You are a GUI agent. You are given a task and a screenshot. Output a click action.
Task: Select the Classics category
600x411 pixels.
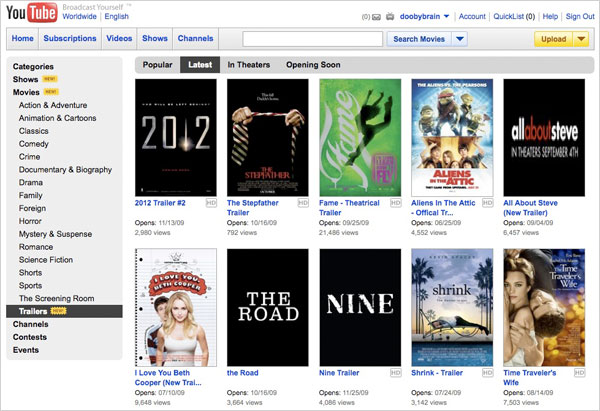[34, 131]
